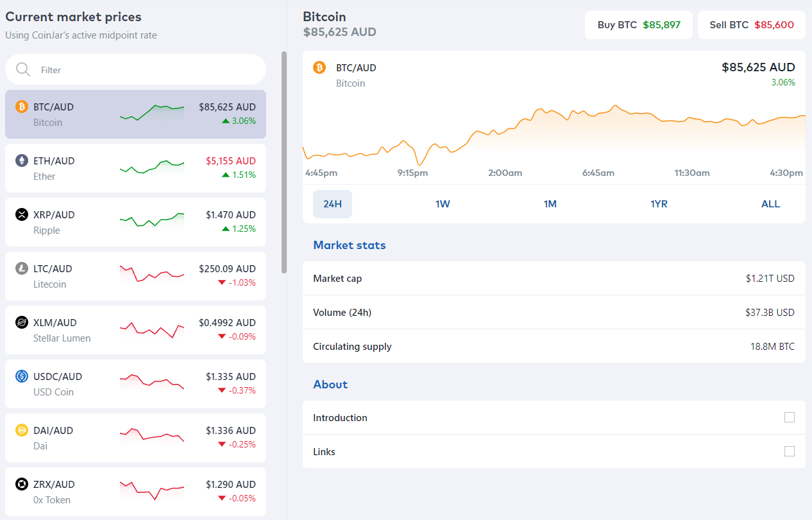Click the Litecoin coin icon
This screenshot has height=520, width=812.
[22, 268]
